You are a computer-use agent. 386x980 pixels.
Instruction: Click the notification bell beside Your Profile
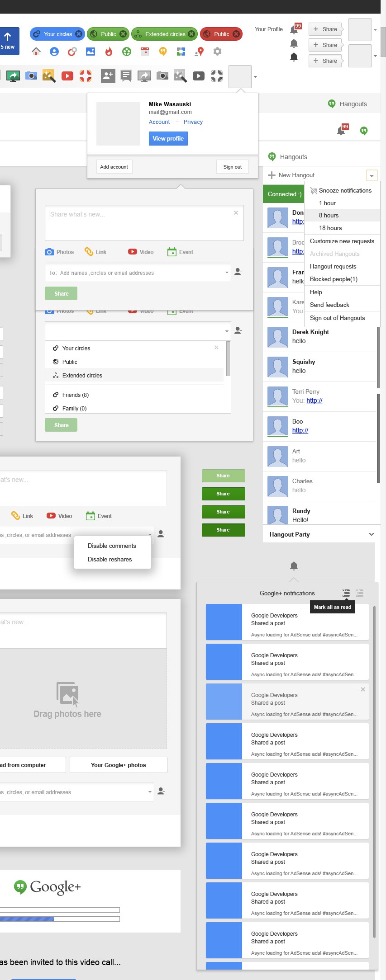tap(295, 29)
